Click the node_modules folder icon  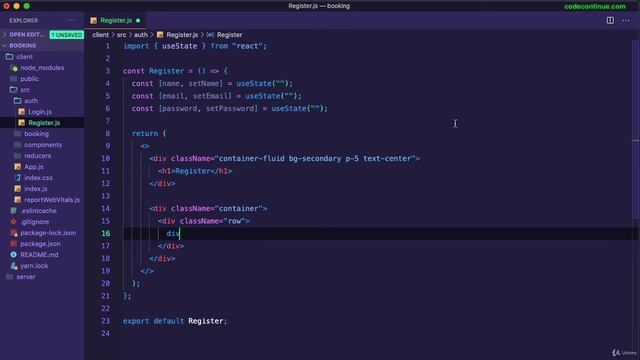click(14, 68)
